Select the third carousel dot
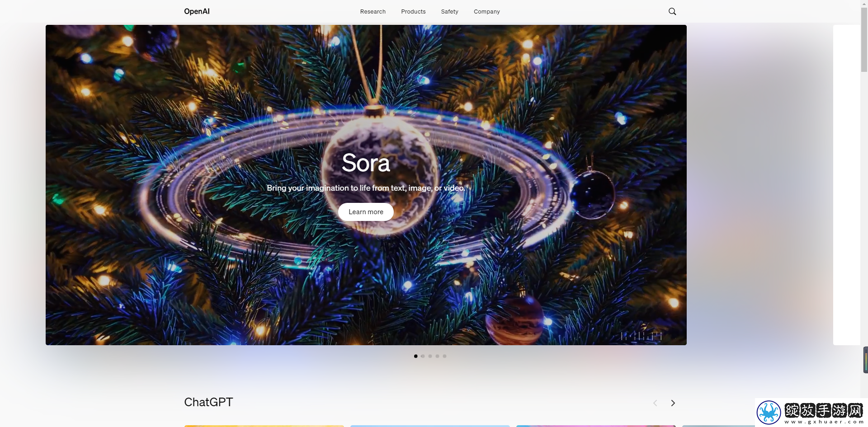This screenshot has height=427, width=868. tap(430, 356)
